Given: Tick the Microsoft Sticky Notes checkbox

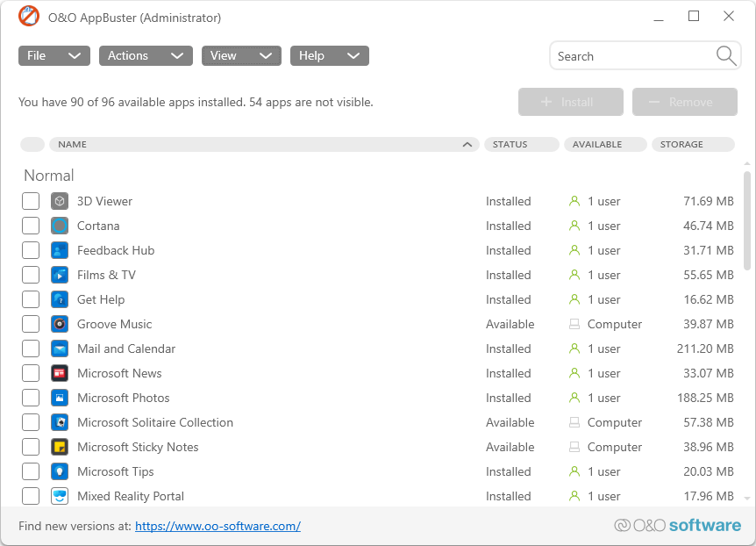Looking at the screenshot, I should [x=31, y=447].
